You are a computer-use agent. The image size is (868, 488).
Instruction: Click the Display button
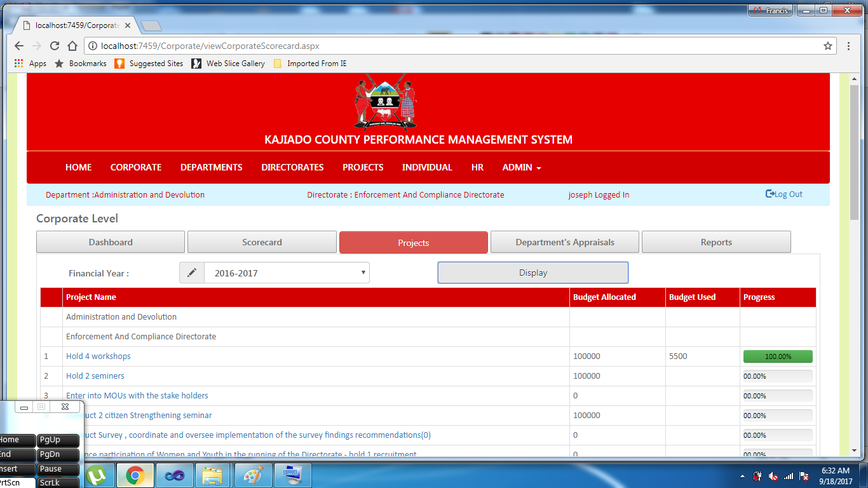pyautogui.click(x=533, y=273)
